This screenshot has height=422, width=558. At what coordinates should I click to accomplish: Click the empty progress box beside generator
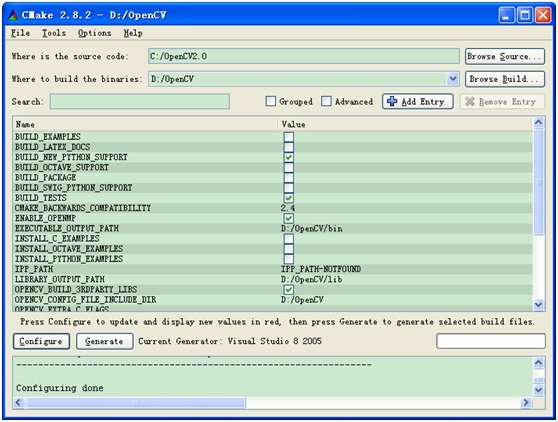click(x=491, y=341)
